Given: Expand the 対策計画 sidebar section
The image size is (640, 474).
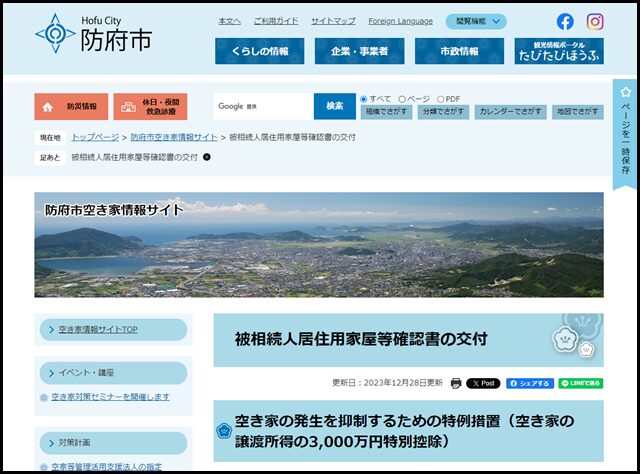Looking at the screenshot, I should pyautogui.click(x=113, y=443).
